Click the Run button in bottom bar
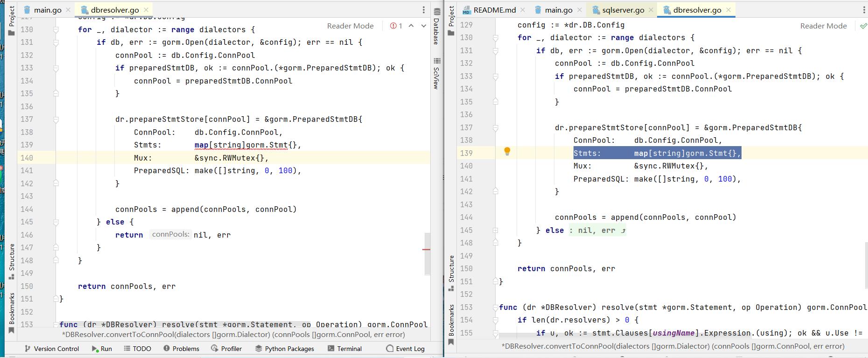 coord(102,349)
